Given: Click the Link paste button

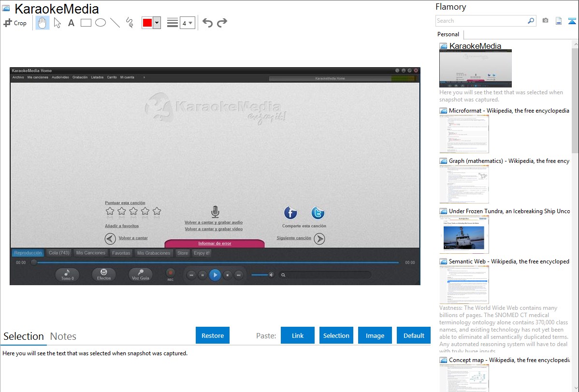Looking at the screenshot, I should tap(298, 335).
